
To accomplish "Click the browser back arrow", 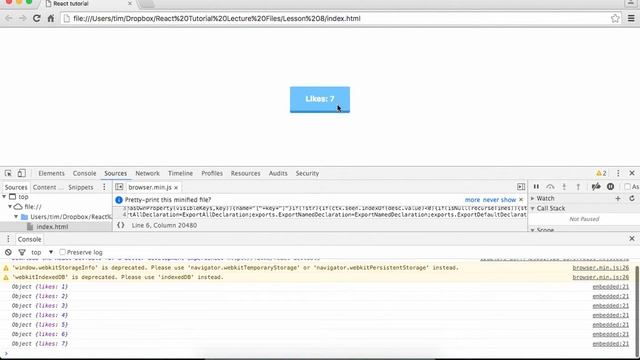I will click(x=9, y=18).
